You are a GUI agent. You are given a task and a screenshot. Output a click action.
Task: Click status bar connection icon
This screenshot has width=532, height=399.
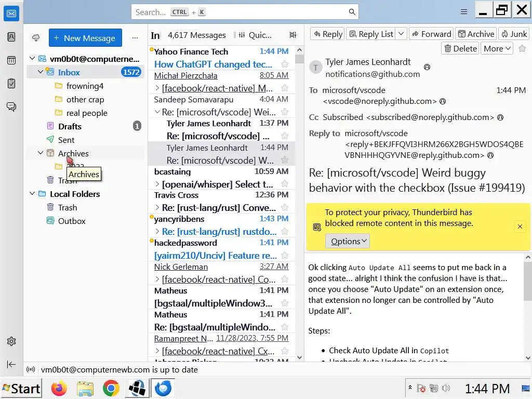(x=31, y=369)
